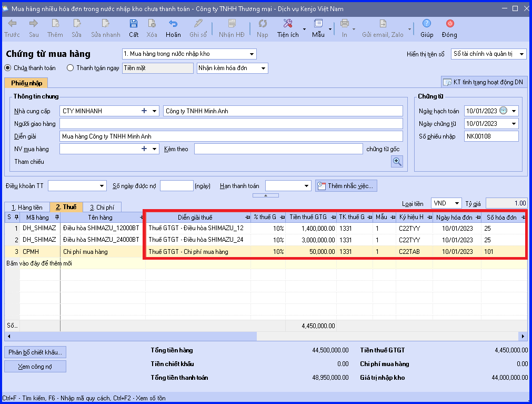
Task: Click the clock icon in Ngày hạch toán
Action: 504,111
